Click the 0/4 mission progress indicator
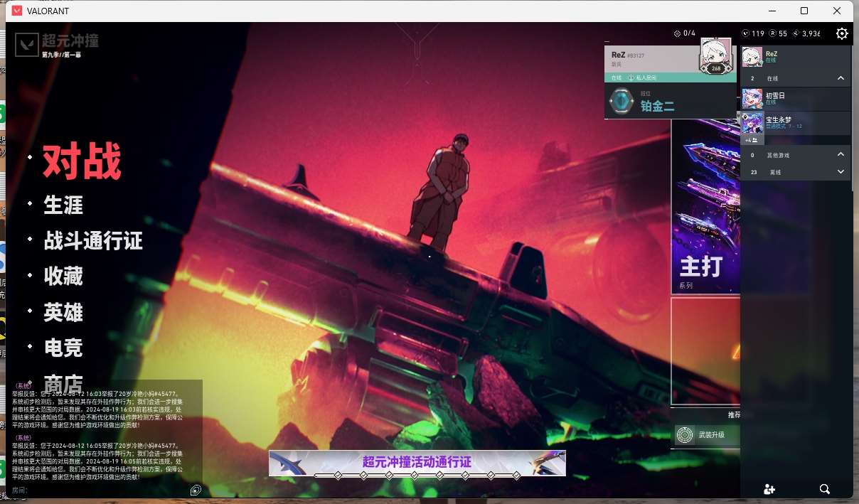 pos(685,33)
